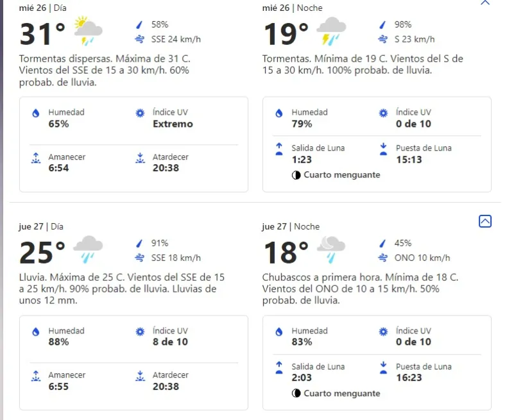The height and width of the screenshot is (420, 507).
Task: Select the 'mié 26 | Noche' heading
Action: point(292,8)
